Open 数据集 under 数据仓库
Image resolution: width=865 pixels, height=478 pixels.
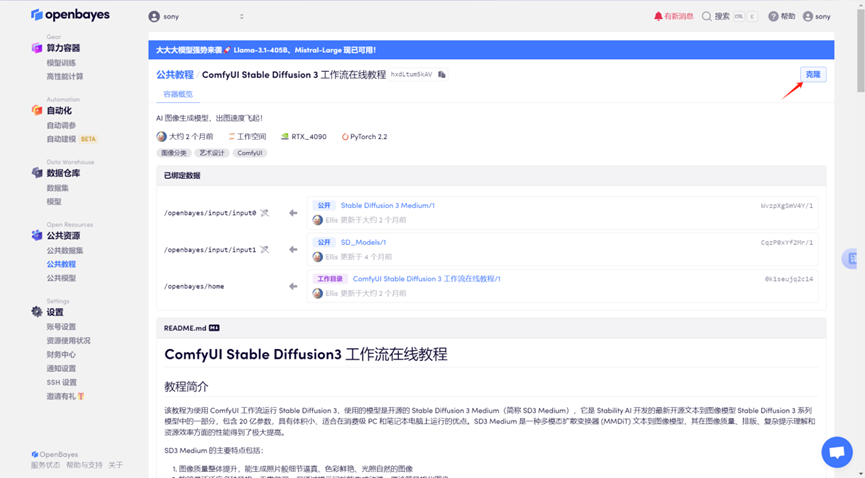click(x=57, y=188)
